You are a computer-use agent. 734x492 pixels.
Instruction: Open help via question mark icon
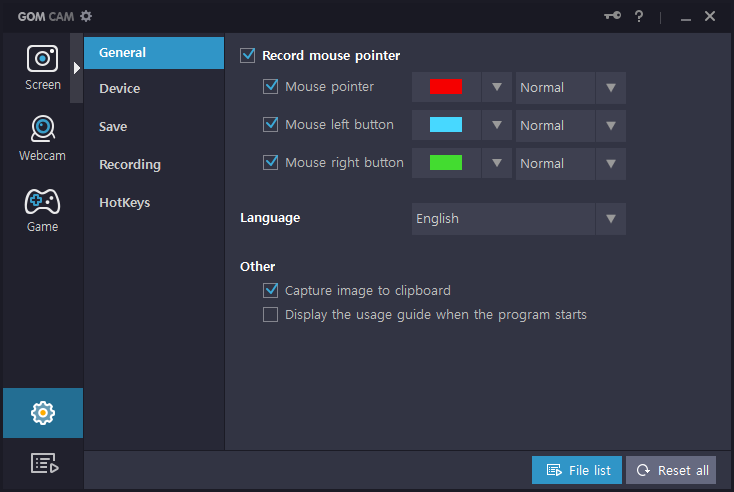point(639,16)
